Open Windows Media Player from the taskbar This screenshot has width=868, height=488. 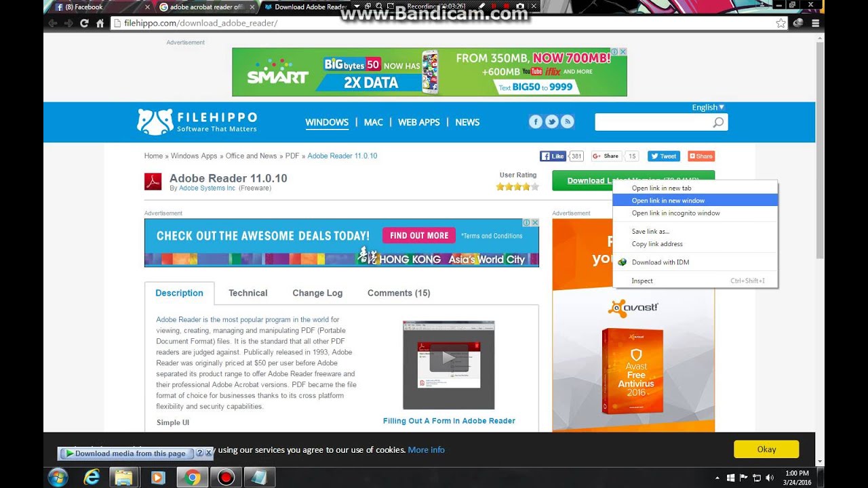click(157, 477)
